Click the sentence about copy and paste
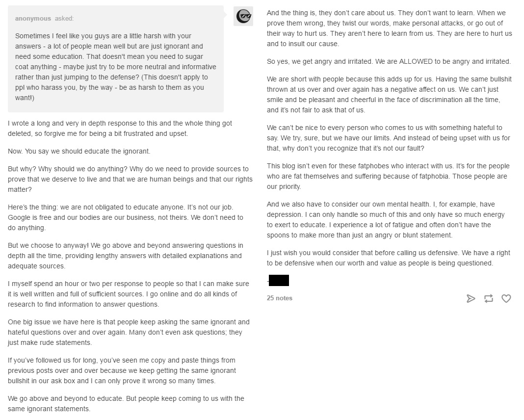Viewport: 524px width, 420px height. 122,370
